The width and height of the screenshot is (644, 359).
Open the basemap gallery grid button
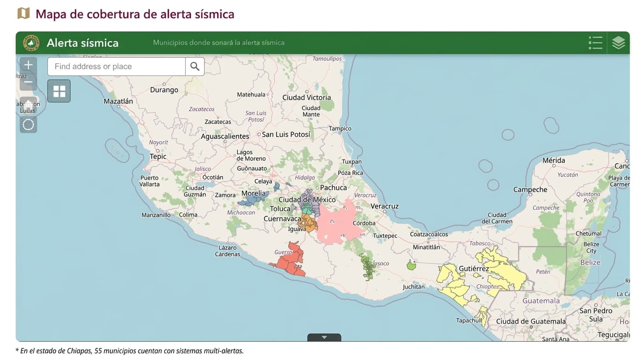coord(59,91)
